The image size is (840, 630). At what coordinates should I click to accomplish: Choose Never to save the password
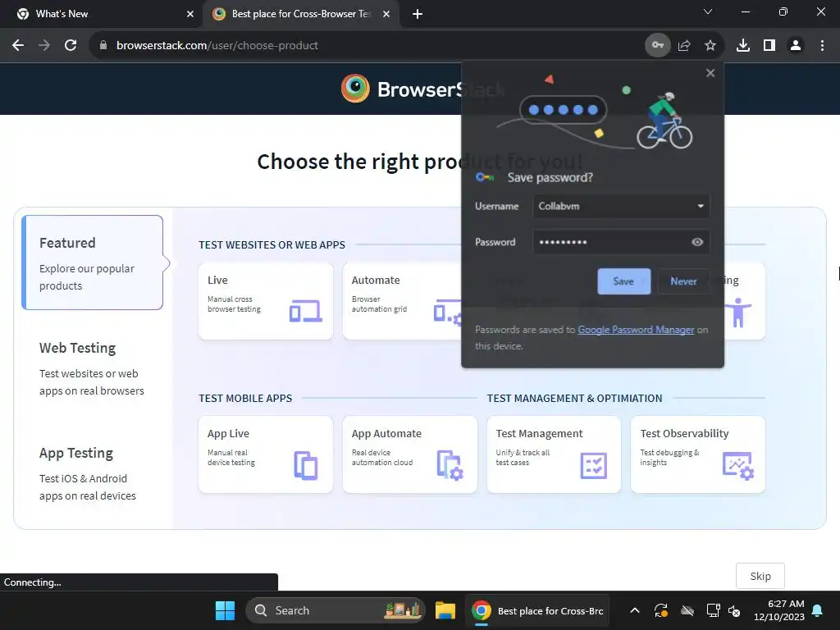683,281
